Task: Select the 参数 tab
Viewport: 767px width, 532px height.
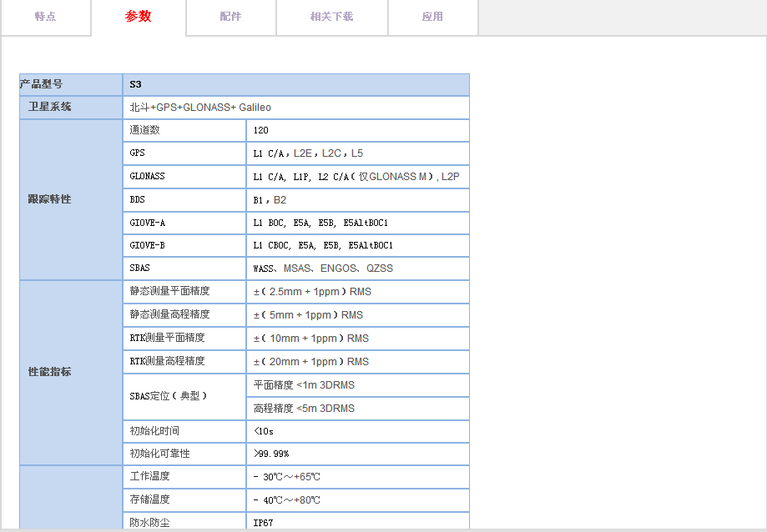Action: pos(138,17)
